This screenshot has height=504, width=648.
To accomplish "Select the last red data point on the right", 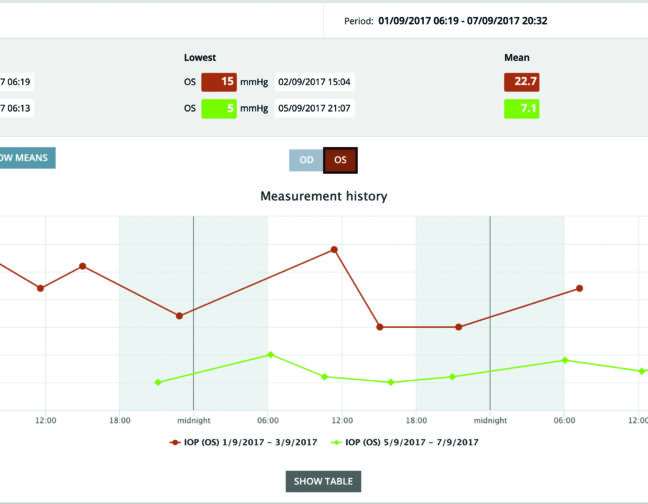I will pyautogui.click(x=579, y=288).
